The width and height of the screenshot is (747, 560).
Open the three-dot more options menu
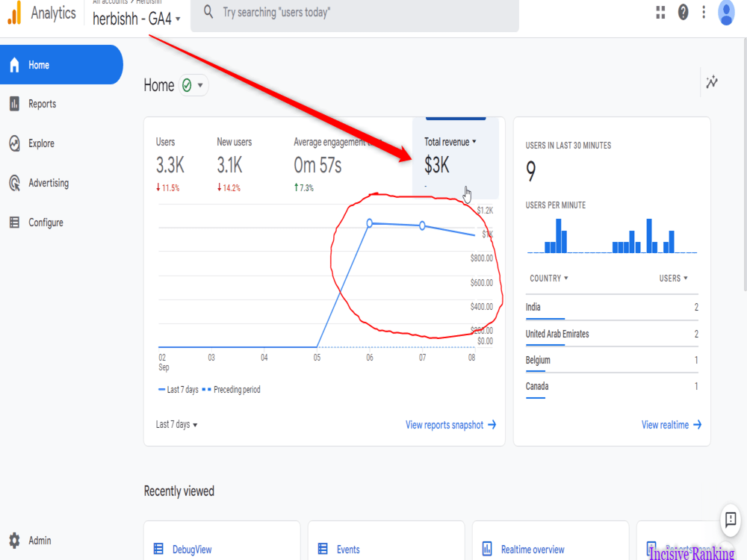pos(704,13)
